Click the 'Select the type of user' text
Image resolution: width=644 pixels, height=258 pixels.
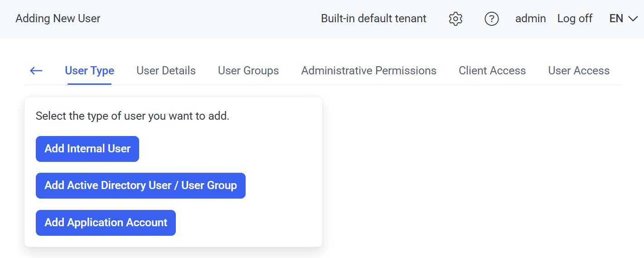coord(132,116)
